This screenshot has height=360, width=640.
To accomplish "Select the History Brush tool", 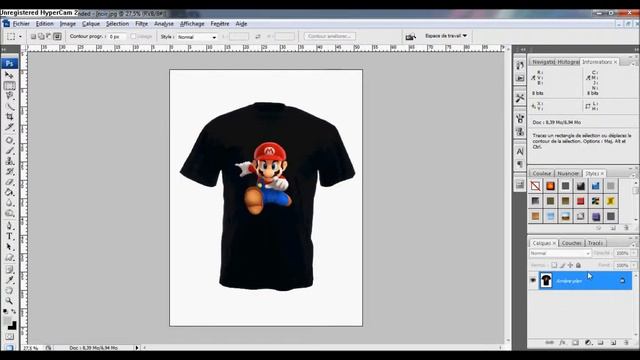I will (x=9, y=171).
